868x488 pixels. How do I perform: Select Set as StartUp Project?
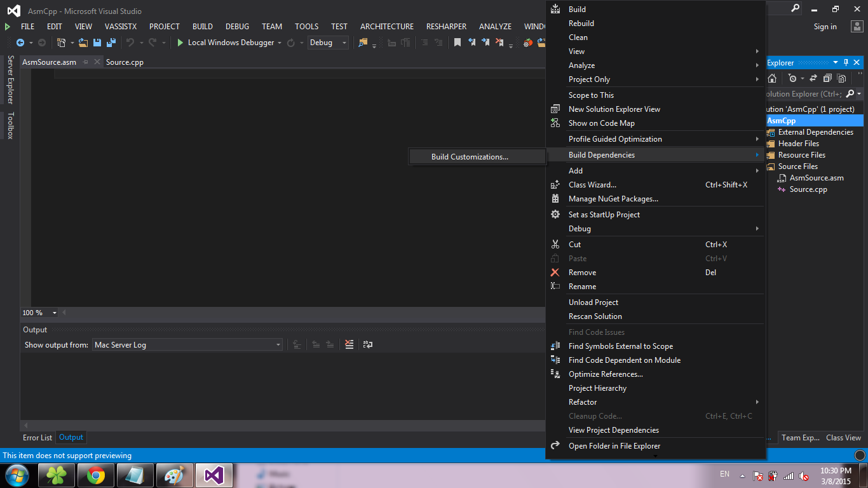pyautogui.click(x=655, y=215)
